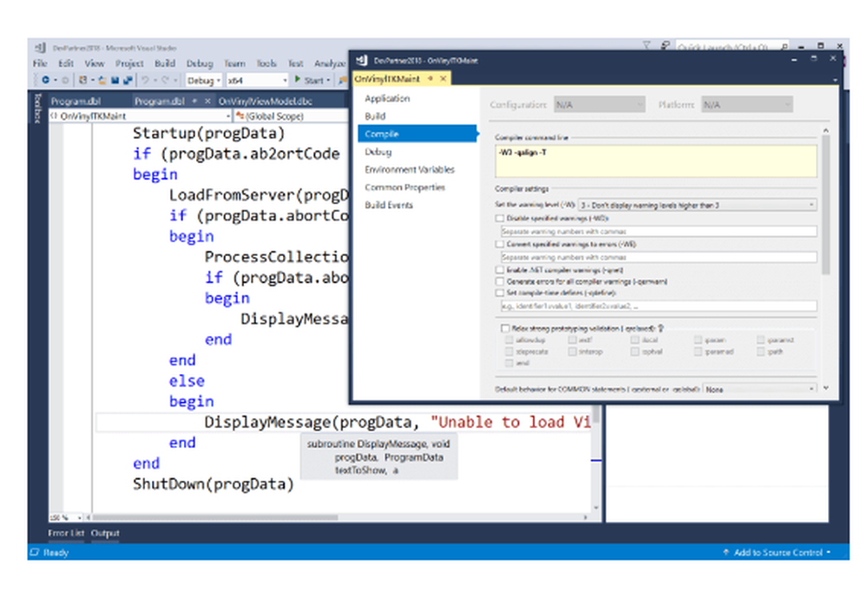This screenshot has width=868, height=592.
Task: Toggle Set compile-time defines checkbox
Action: [x=500, y=293]
